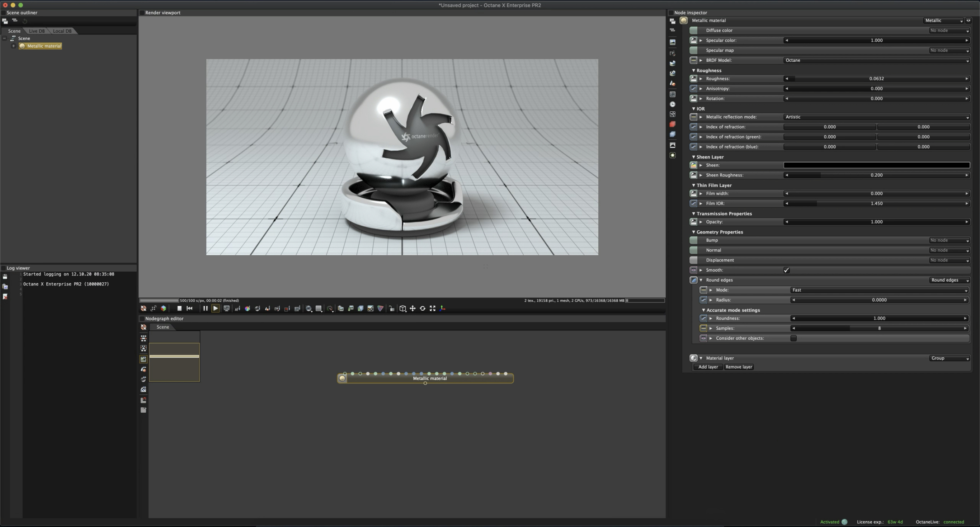The height and width of the screenshot is (527, 980).
Task: Uncheck the Smooth checkbox
Action: (786, 270)
